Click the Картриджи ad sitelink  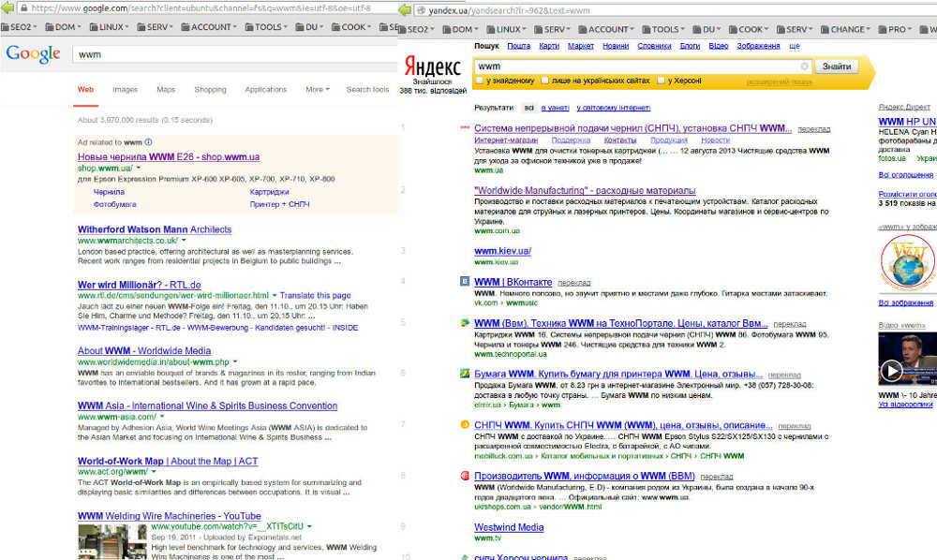pyautogui.click(x=270, y=192)
